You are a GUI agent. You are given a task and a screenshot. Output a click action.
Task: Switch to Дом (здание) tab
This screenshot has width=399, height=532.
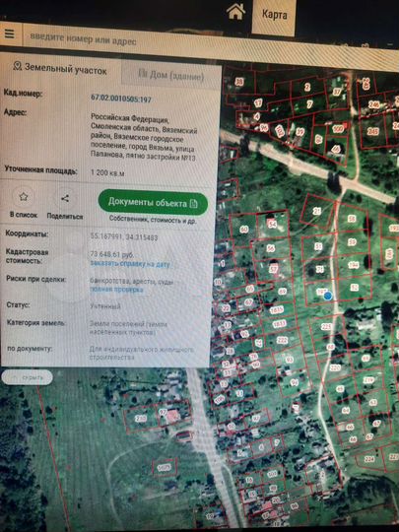[171, 75]
